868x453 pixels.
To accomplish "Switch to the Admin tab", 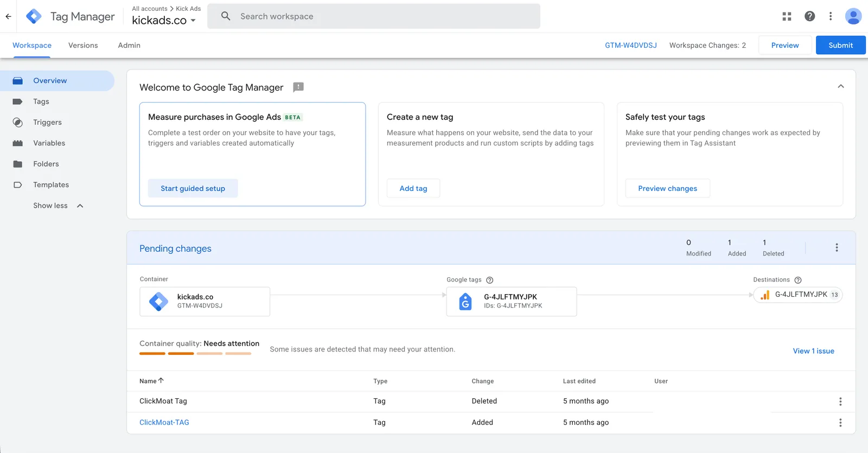I will [129, 46].
